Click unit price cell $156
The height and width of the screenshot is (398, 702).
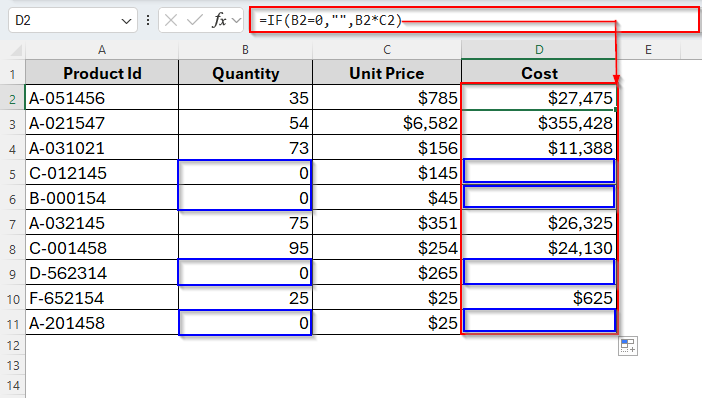(387, 148)
